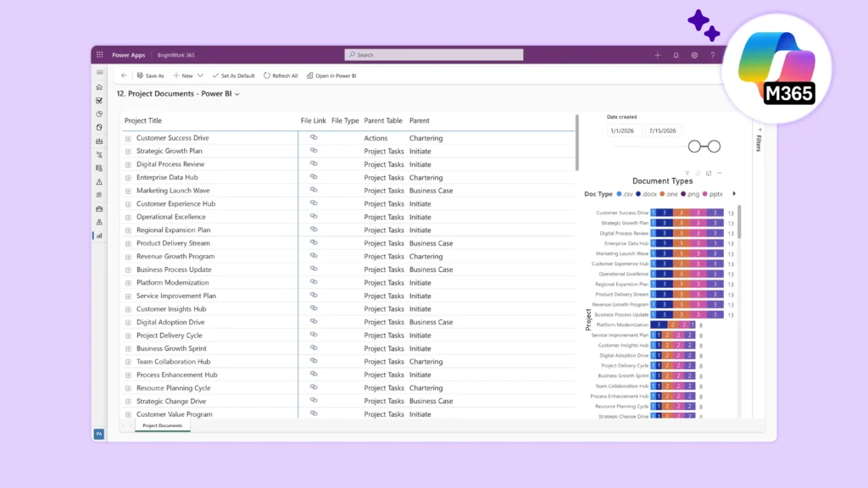Expand the Filters pane
The width and height of the screenshot is (868, 488).
(x=759, y=141)
